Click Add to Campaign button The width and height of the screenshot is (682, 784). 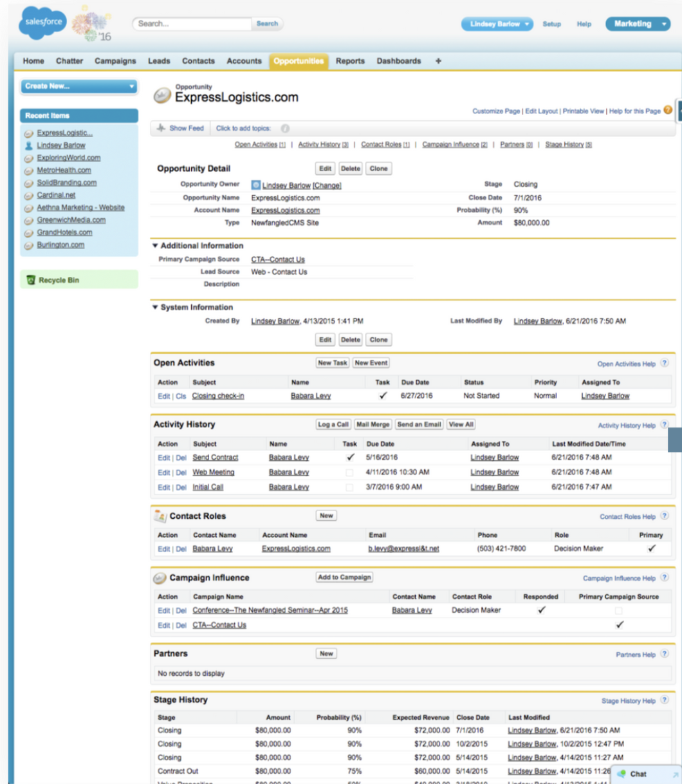point(345,577)
